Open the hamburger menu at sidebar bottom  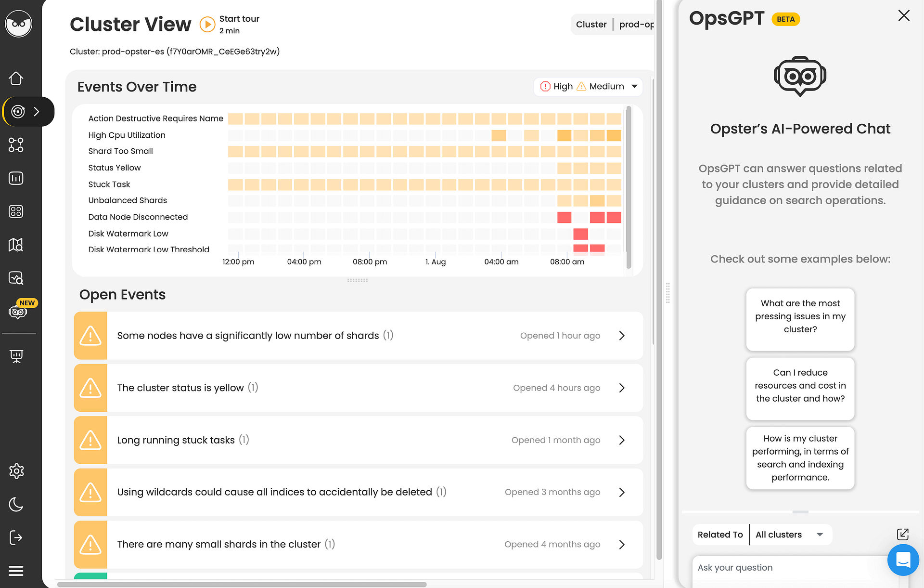16,571
